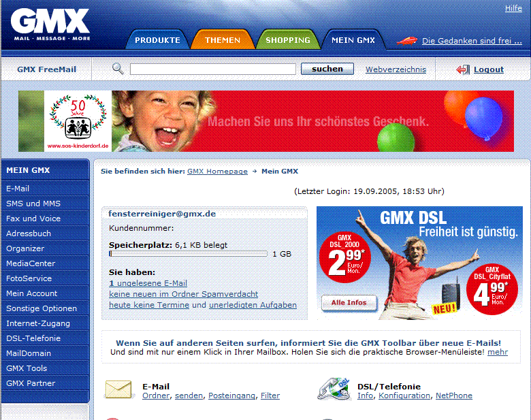Click the GMX DSL_2000 price badge

tap(345, 257)
